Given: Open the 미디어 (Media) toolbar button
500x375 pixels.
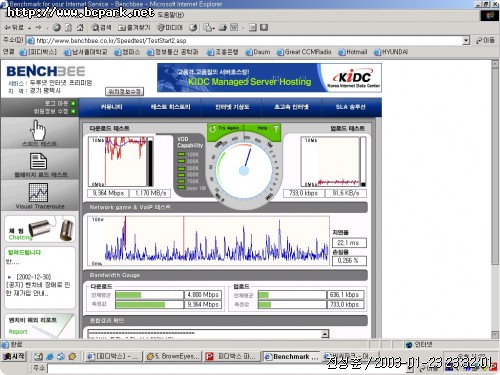Looking at the screenshot, I should 170,28.
